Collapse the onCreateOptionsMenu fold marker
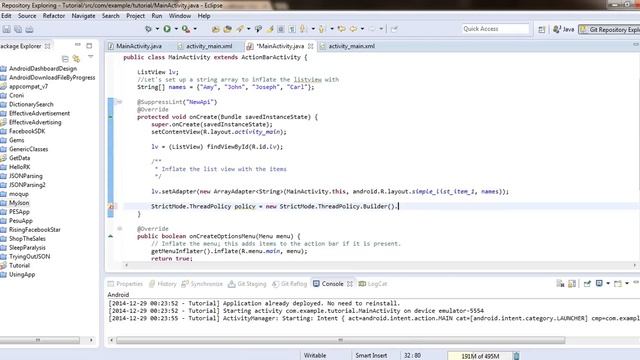 120,229
